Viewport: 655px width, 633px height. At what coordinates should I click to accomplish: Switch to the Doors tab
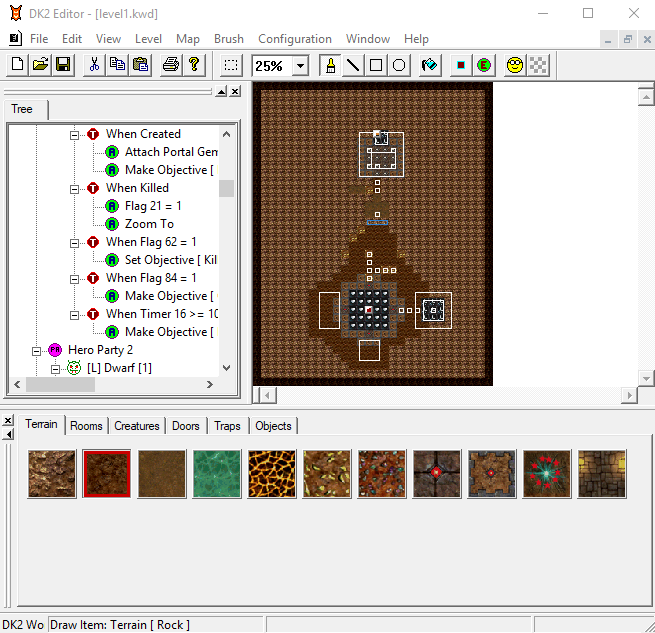[x=186, y=426]
